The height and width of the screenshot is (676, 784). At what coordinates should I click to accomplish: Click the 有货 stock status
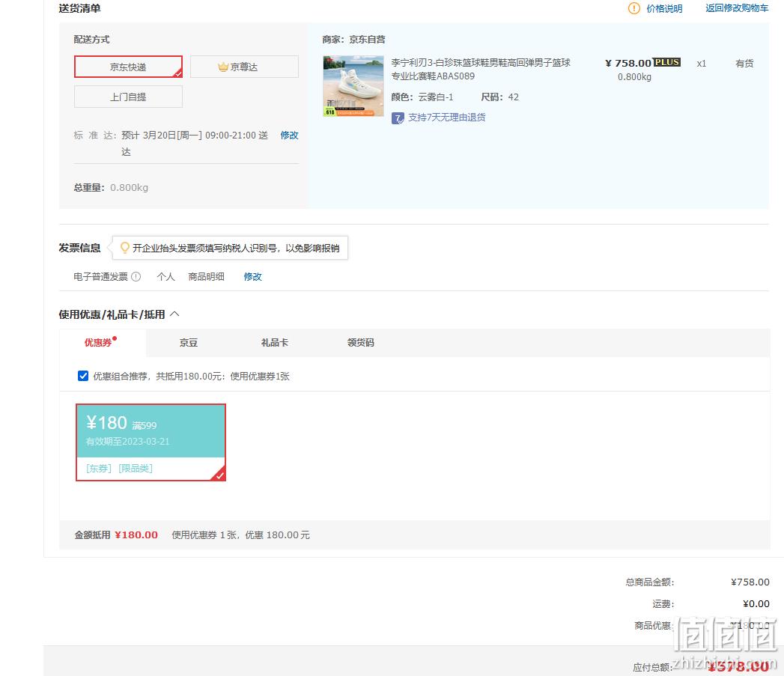pos(744,64)
